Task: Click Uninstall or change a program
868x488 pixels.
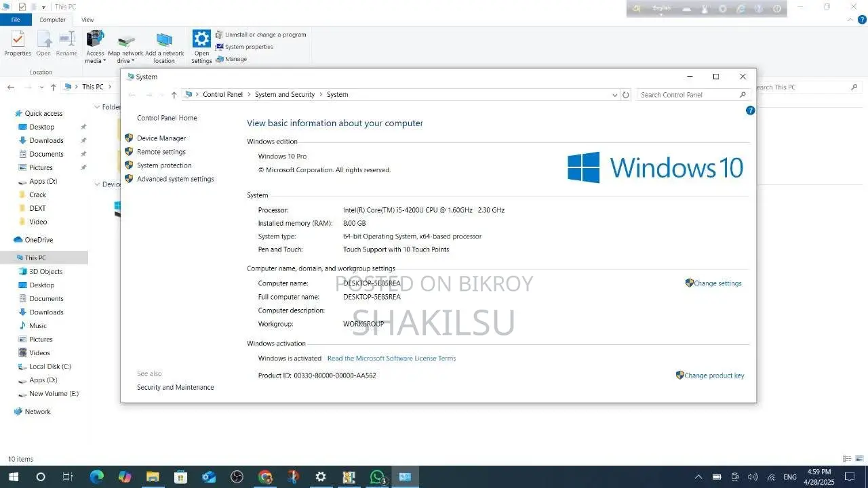Action: pos(260,35)
